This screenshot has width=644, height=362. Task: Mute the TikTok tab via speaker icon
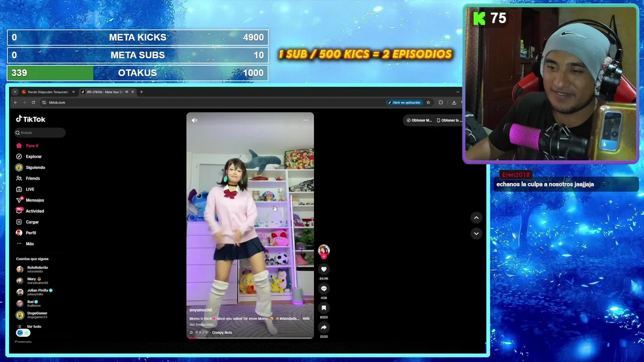click(126, 92)
